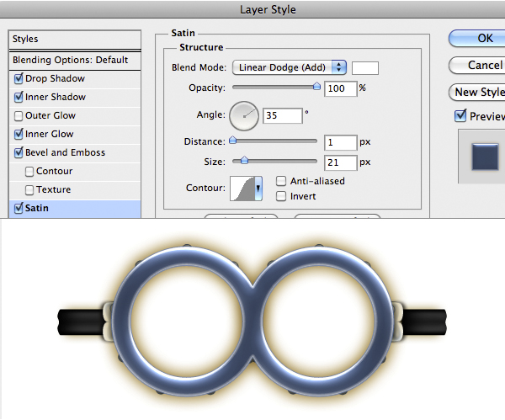Click the Satin color swatch
505x420 pixels.
(364, 68)
